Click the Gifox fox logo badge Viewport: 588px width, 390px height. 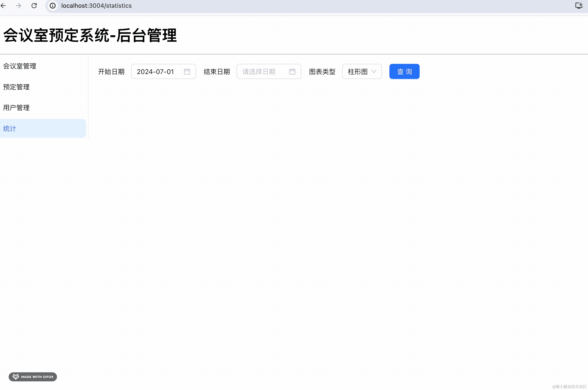(16, 377)
